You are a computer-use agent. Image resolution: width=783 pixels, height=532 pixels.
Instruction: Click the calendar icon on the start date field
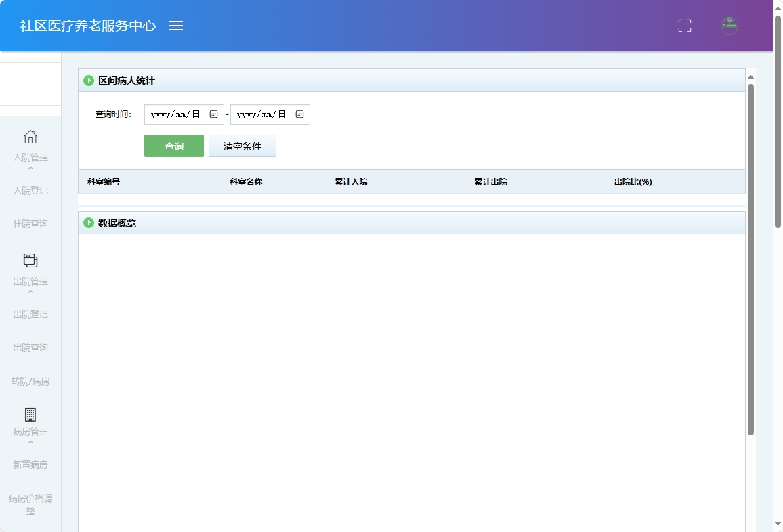[215, 114]
